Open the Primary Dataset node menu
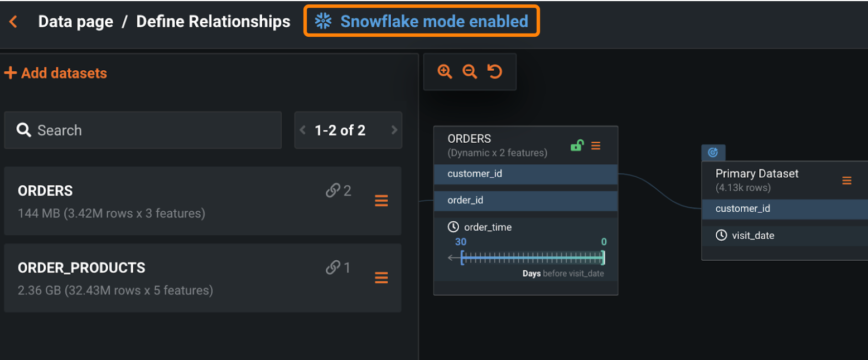This screenshot has height=360, width=868. pyautogui.click(x=847, y=181)
